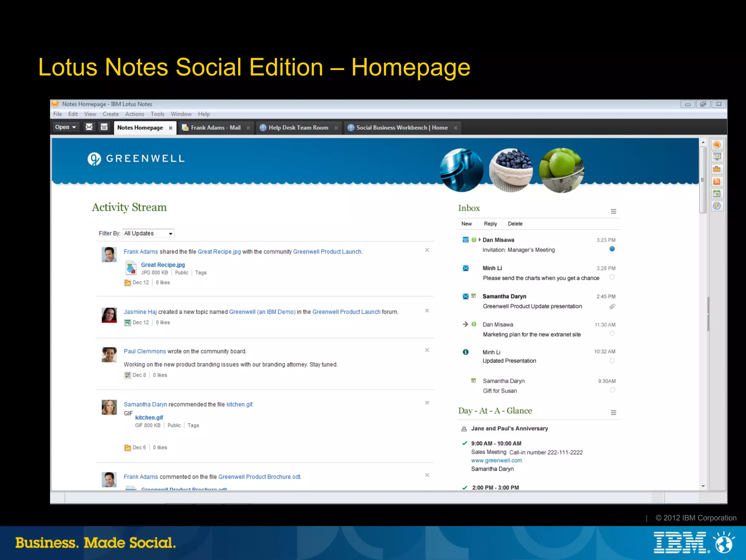Click Reply in the Inbox panel
The image size is (746, 560).
[490, 224]
